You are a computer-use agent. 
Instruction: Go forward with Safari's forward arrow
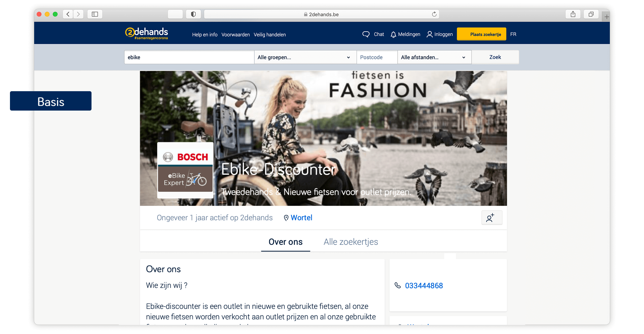point(78,14)
